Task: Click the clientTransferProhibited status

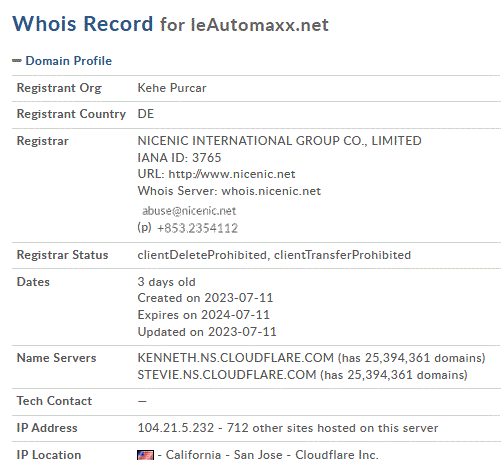Action: [x=342, y=255]
